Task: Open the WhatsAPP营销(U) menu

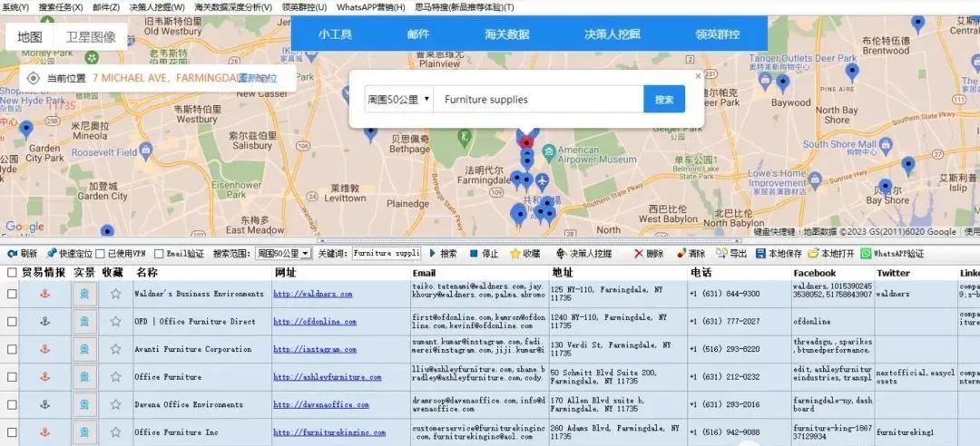Action: tap(370, 7)
